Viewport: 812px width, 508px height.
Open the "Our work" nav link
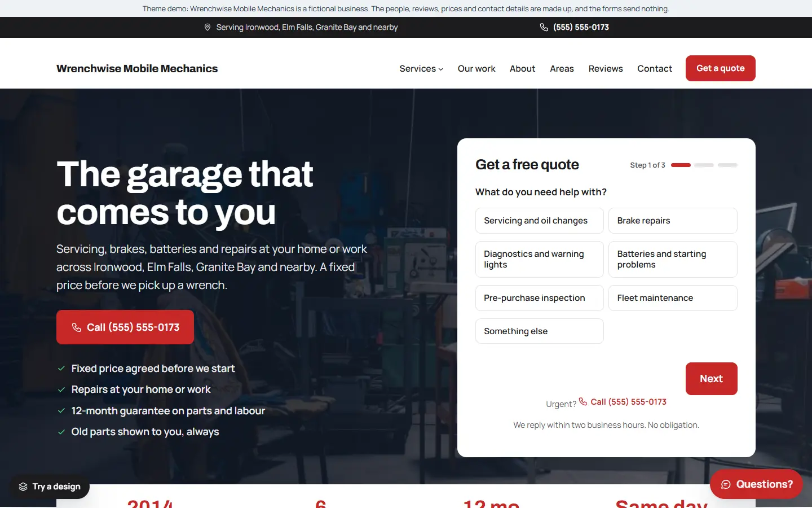tap(476, 68)
